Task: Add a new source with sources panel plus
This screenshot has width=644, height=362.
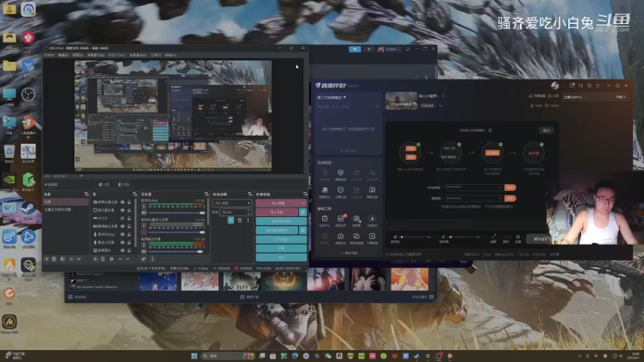Action: 95,259
